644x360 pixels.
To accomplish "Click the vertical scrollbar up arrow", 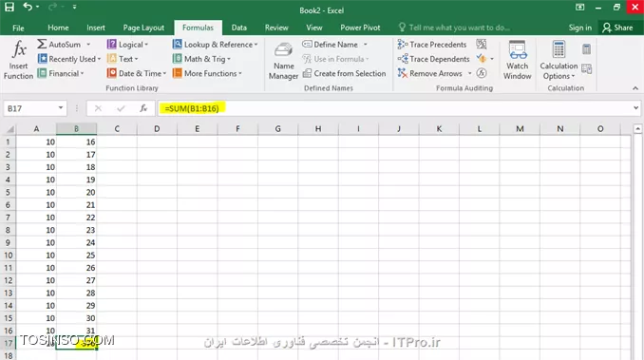I will click(637, 129).
